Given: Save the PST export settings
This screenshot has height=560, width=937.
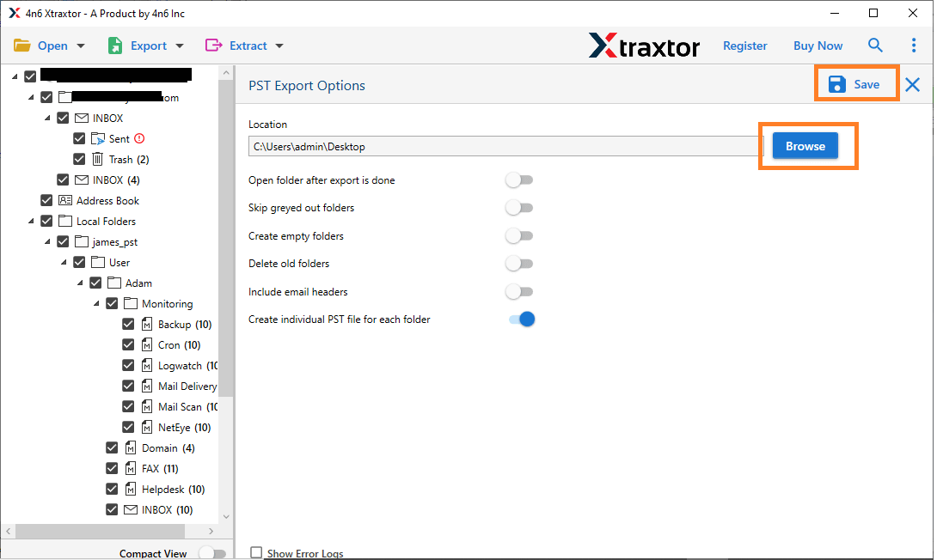Looking at the screenshot, I should click(x=854, y=84).
